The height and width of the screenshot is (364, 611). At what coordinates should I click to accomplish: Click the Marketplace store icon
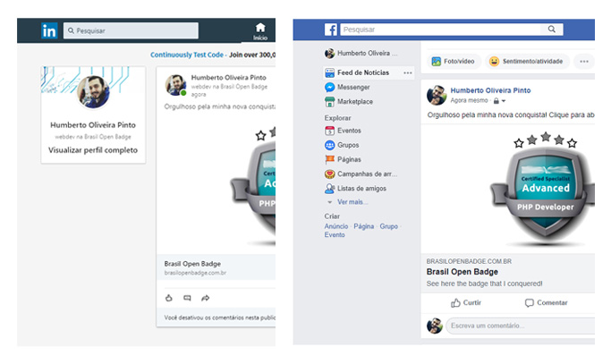click(x=330, y=102)
